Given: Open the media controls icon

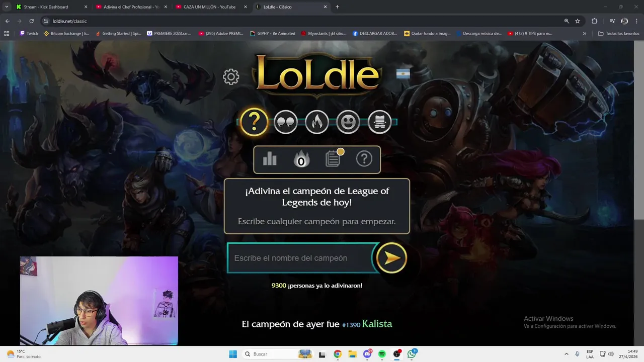Looking at the screenshot, I should pyautogui.click(x=612, y=21).
